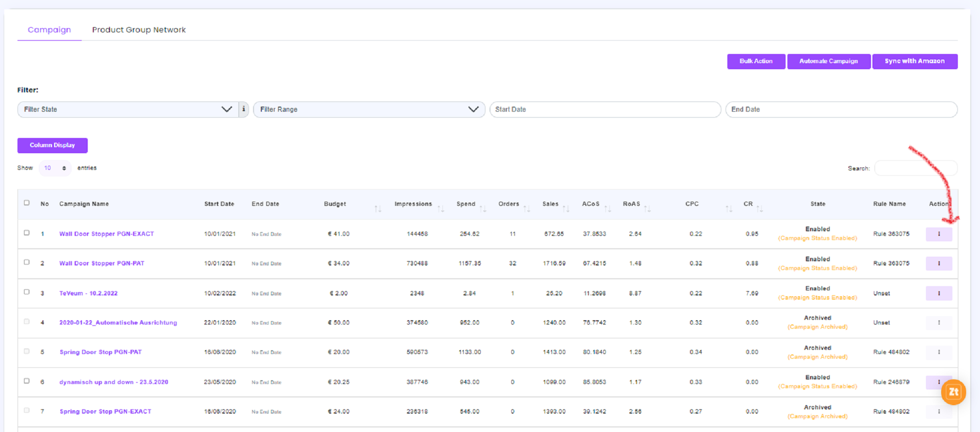This screenshot has height=432, width=980.
Task: Expand the Filter Range dropdown
Action: click(369, 109)
